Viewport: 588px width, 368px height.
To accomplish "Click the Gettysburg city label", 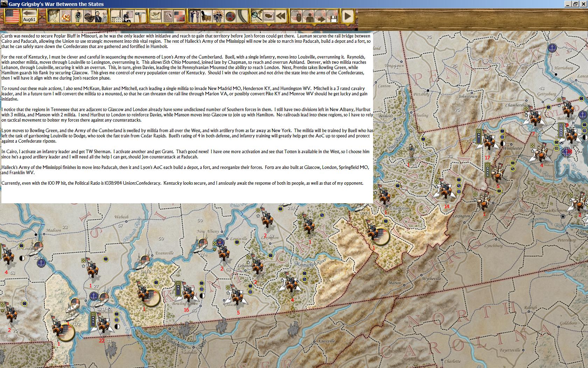I will click(x=546, y=94).
